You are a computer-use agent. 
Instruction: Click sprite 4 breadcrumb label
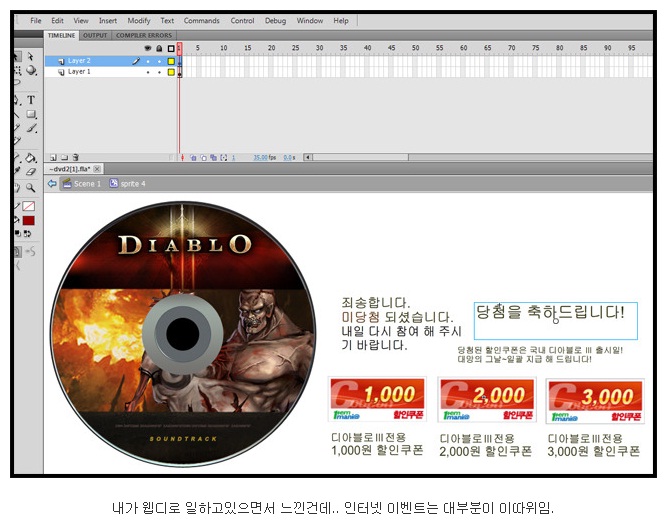click(x=133, y=184)
